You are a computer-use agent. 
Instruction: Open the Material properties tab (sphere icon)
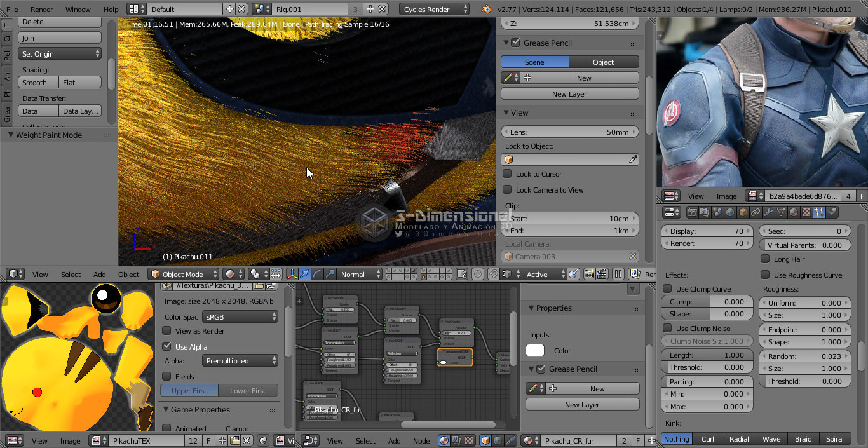(x=794, y=212)
